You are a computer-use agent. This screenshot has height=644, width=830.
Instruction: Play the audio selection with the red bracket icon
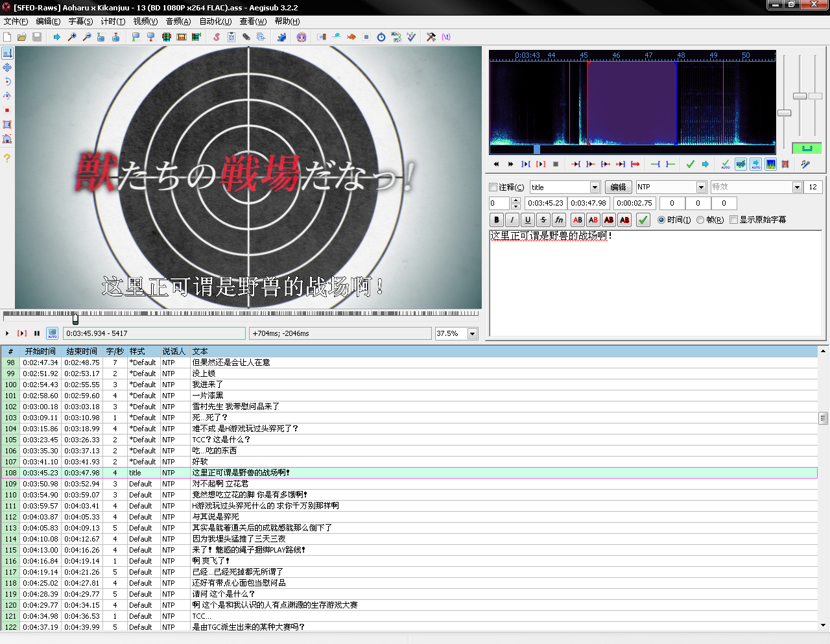(541, 164)
